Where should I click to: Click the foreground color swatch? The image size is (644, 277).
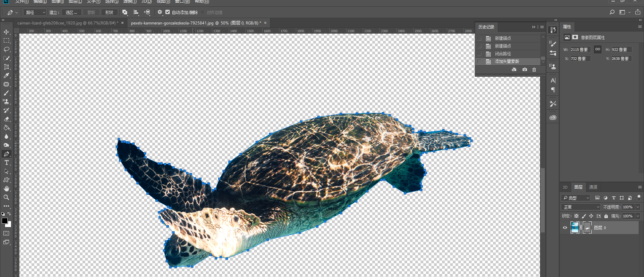[5, 221]
